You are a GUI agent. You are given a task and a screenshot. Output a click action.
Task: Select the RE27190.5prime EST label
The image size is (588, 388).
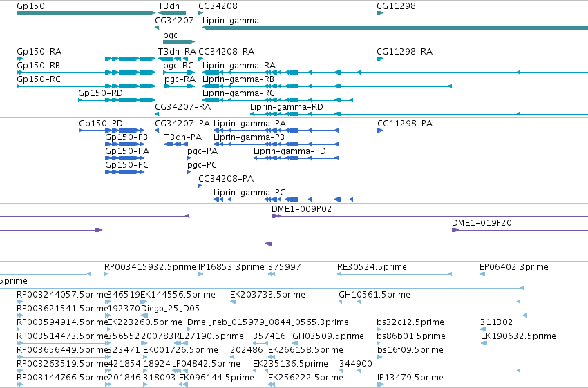209,336
